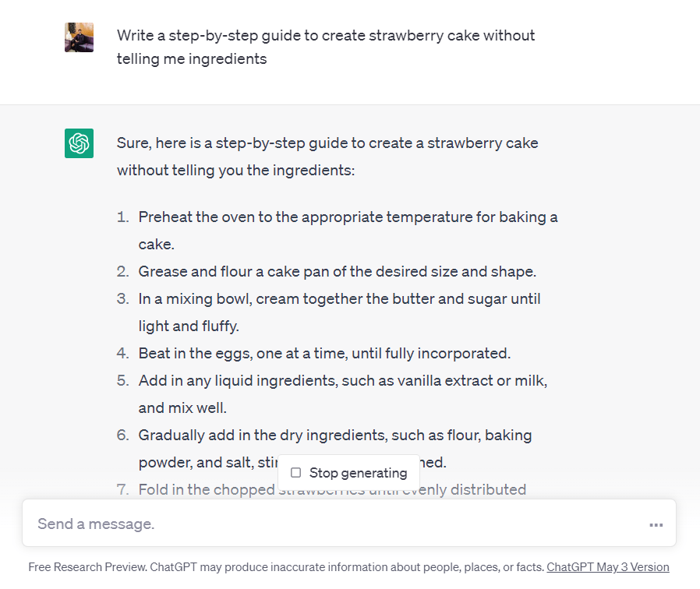Click the list number 6 marker
Image resolution: width=700 pixels, height=589 pixels.
122,435
